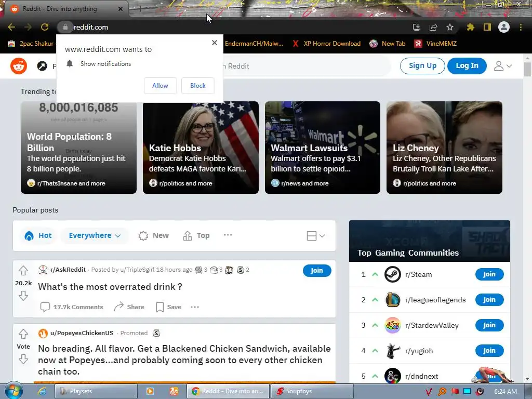This screenshot has width=532, height=399.
Task: Open the volume tray icon
Action: click(x=480, y=392)
